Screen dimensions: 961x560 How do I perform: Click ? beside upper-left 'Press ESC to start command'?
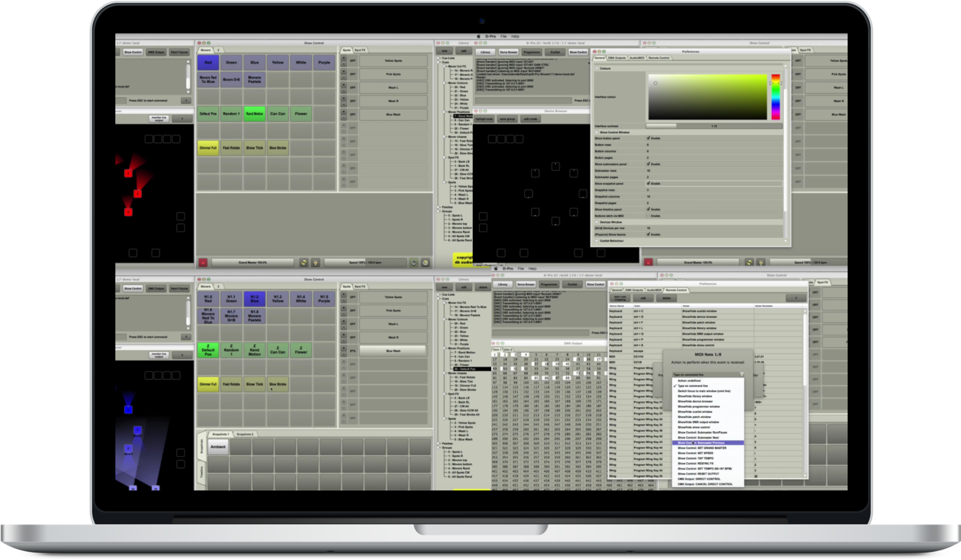[186, 101]
